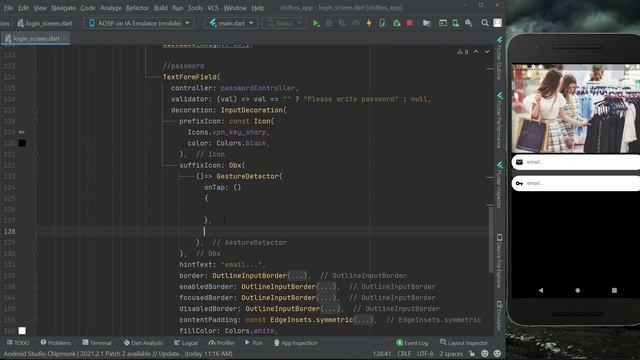The image size is (640, 360).
Task: Open the Dart Analysis tool window
Action: 143,343
